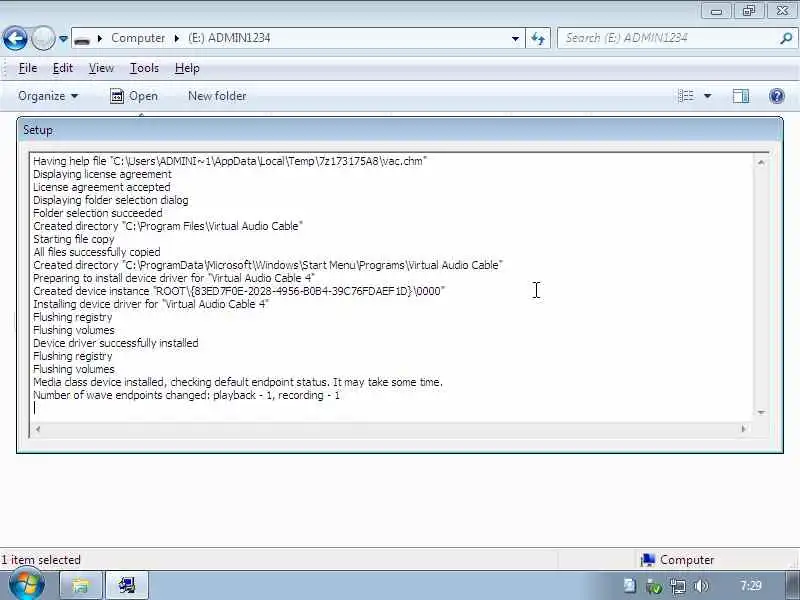Click the Change your view icon
800x600 pixels.
[686, 96]
